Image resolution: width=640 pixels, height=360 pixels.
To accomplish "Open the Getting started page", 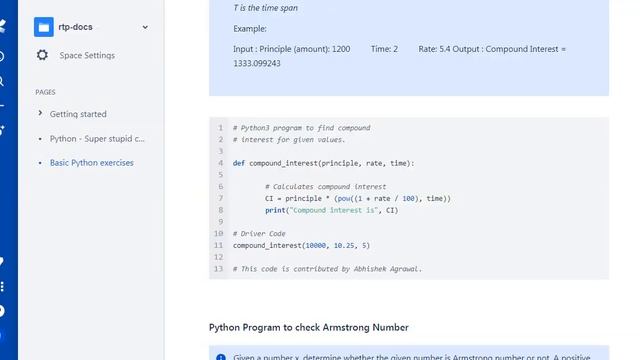I will coord(78,114).
